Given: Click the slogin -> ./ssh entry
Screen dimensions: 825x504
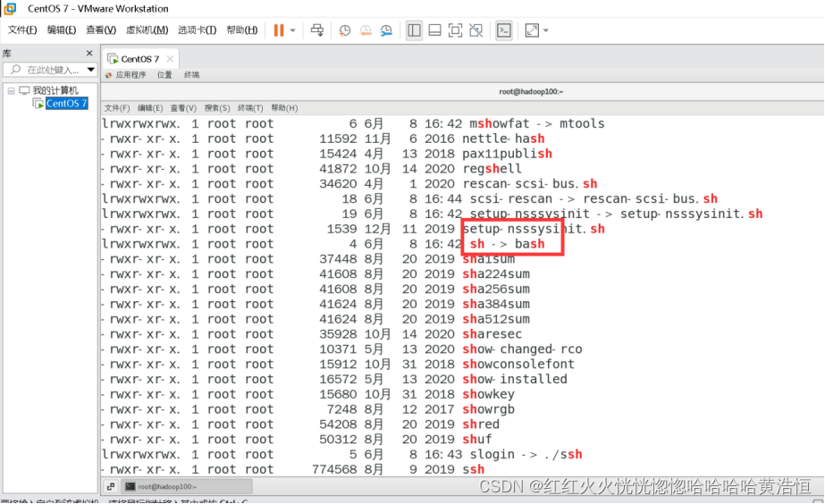Looking at the screenshot, I should coord(526,455).
